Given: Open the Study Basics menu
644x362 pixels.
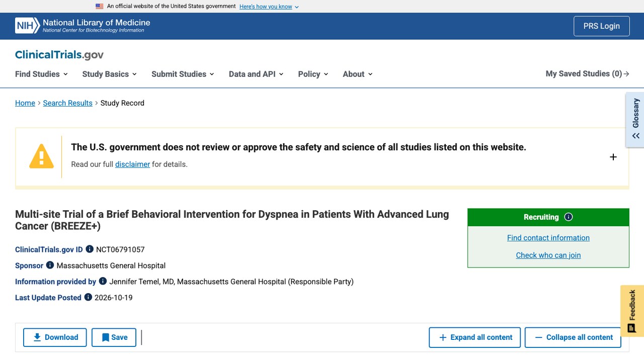Looking at the screenshot, I should 110,74.
